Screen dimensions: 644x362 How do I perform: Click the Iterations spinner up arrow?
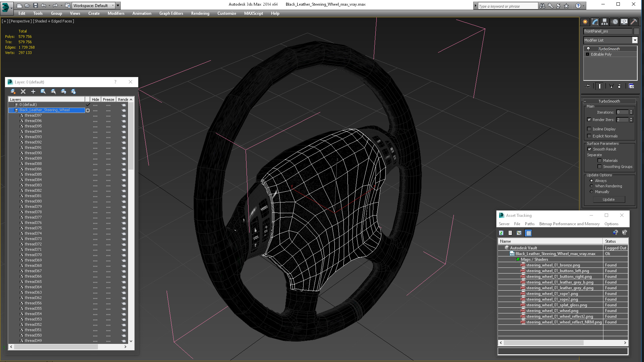(631, 111)
